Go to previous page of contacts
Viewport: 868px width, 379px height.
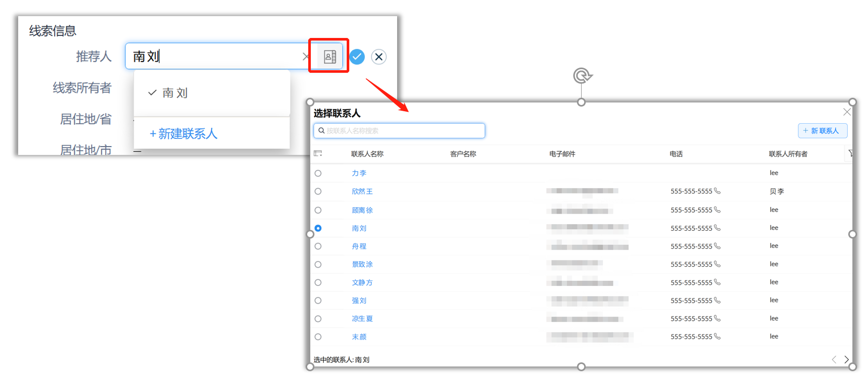[x=834, y=359]
